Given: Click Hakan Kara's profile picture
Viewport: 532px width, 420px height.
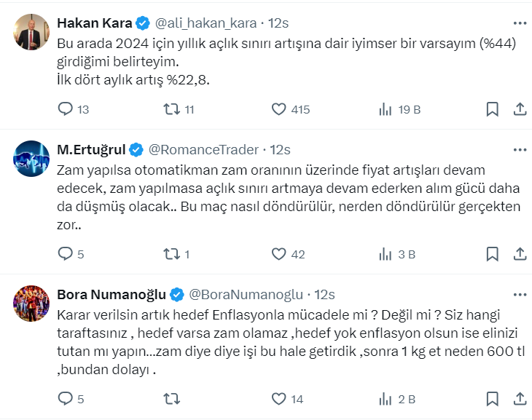Looking at the screenshot, I should click(32, 31).
